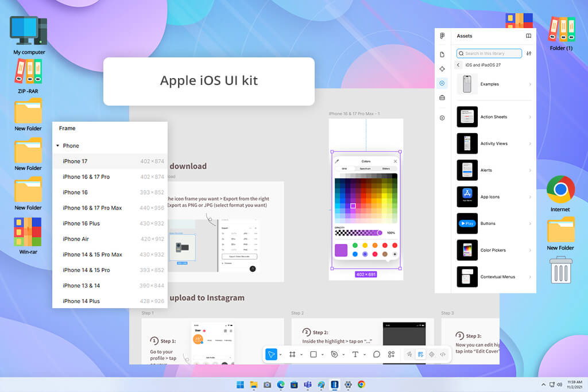Image resolution: width=588 pixels, height=392 pixels.
Task: Click the bottom circled-plus sidebar icon
Action: (443, 118)
